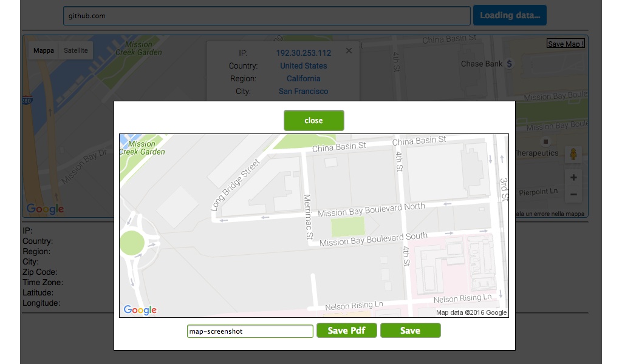The width and height of the screenshot is (622, 364).
Task: Zoom in using the plus icon
Action: pos(573,177)
